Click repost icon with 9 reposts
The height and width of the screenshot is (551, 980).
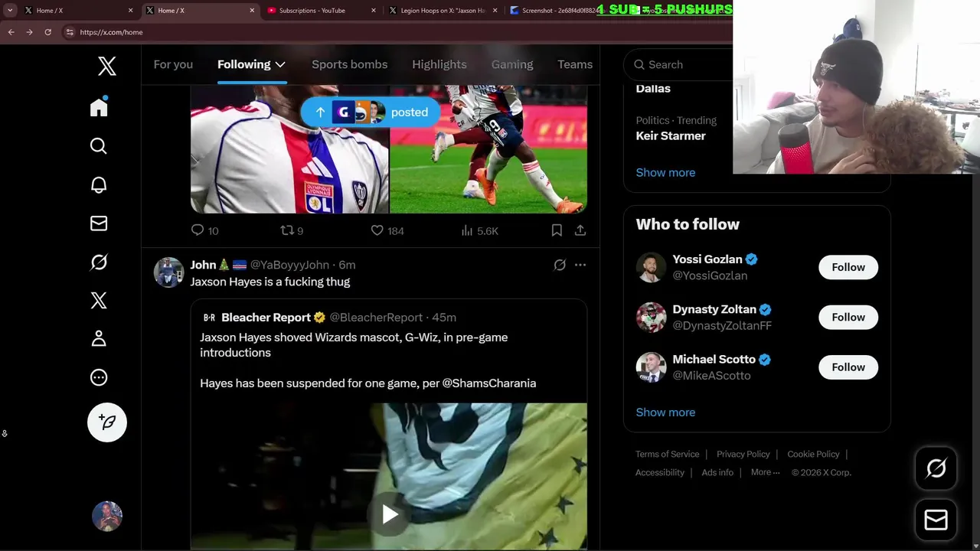click(x=287, y=230)
